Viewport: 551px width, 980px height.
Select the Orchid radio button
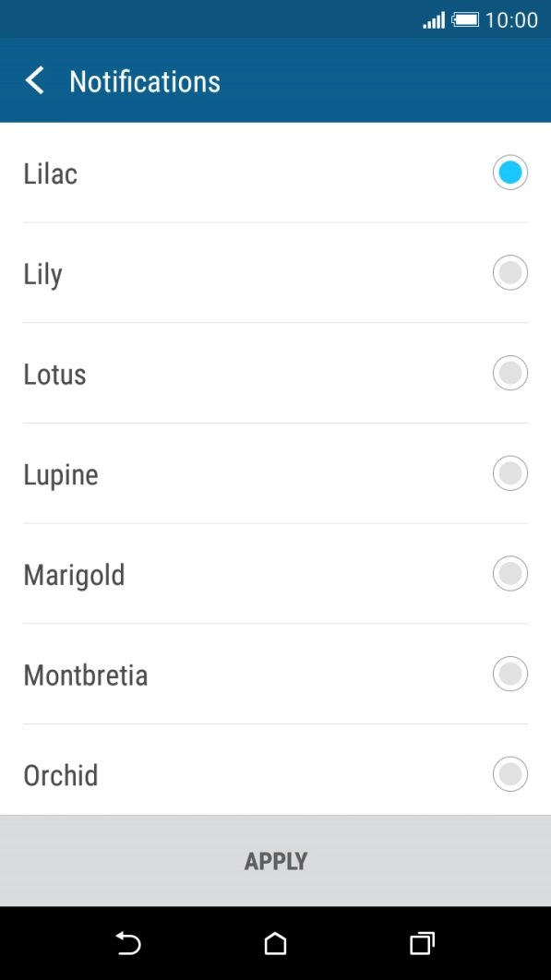[x=509, y=774]
